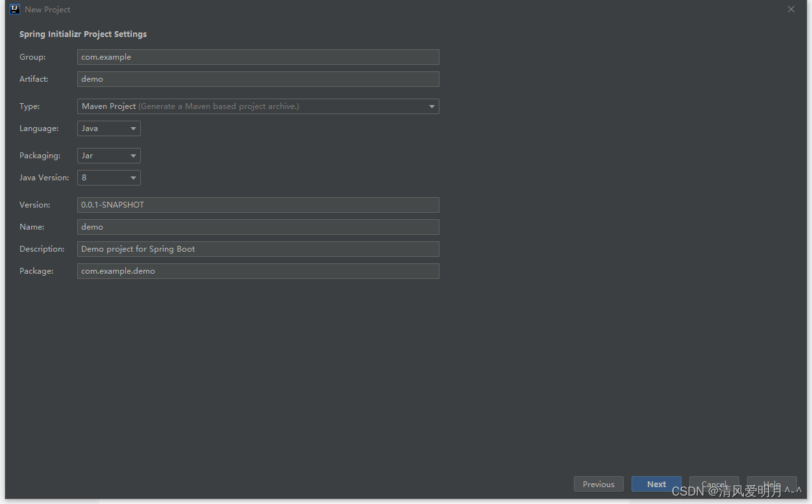
Task: Click the Language: label
Action: [x=39, y=128]
